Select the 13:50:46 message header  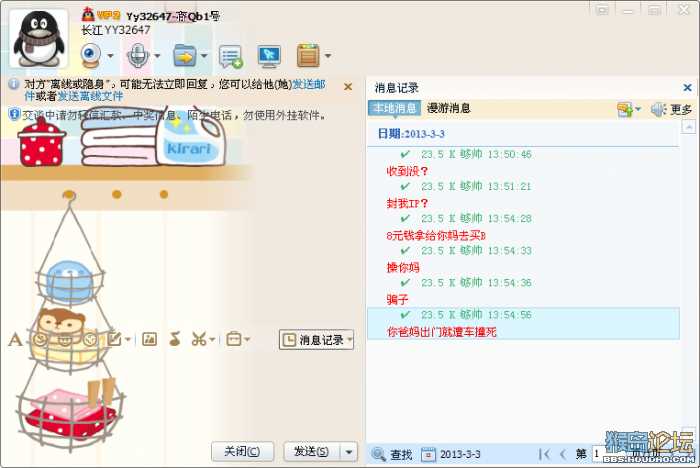[x=466, y=155]
